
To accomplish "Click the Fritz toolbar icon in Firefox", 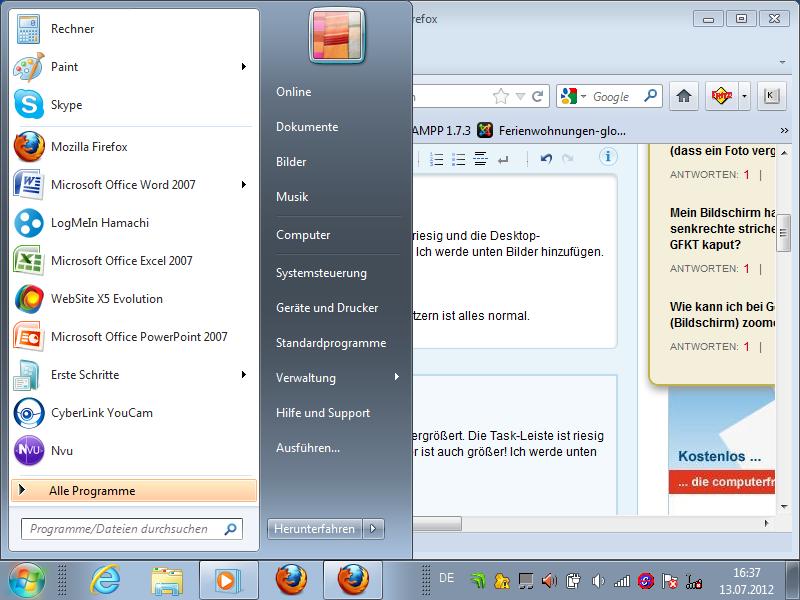I will click(721, 96).
